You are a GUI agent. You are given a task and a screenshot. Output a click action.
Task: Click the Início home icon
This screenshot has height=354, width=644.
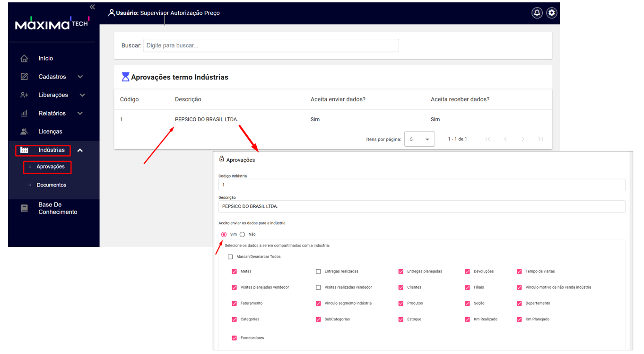tap(24, 58)
